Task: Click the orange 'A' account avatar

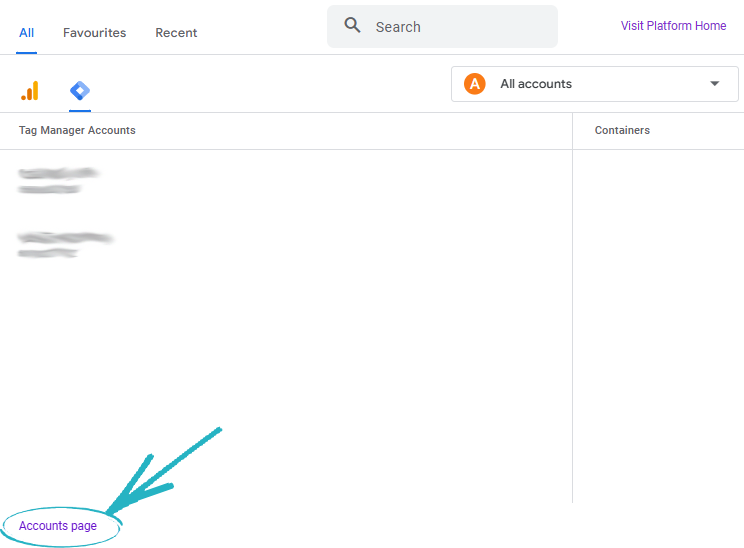Action: [x=474, y=84]
